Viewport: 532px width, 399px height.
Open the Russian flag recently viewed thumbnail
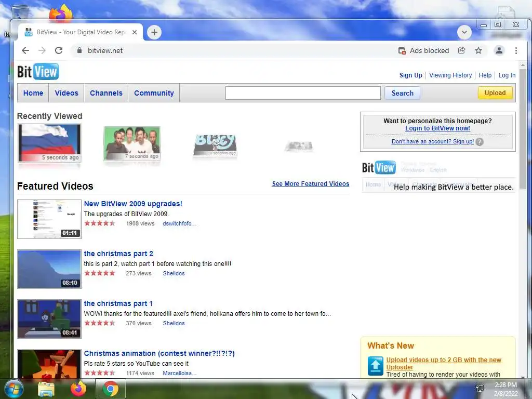pos(49,143)
